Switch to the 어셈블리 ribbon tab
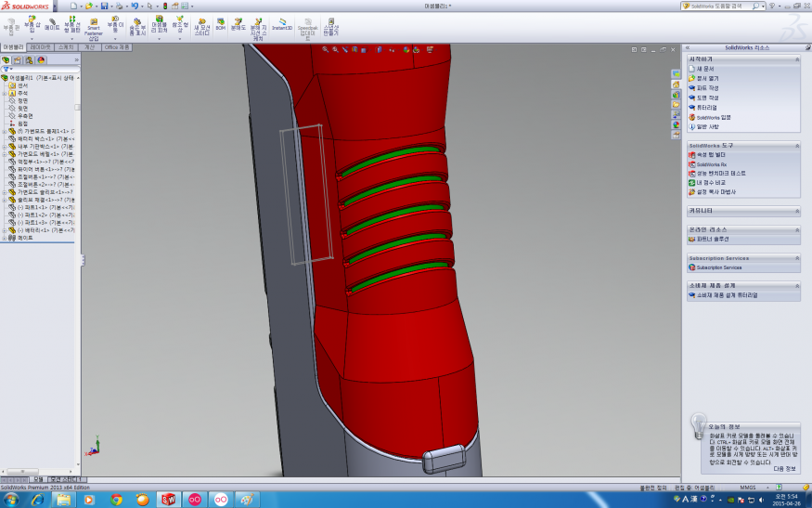This screenshot has height=508, width=812. coord(13,47)
